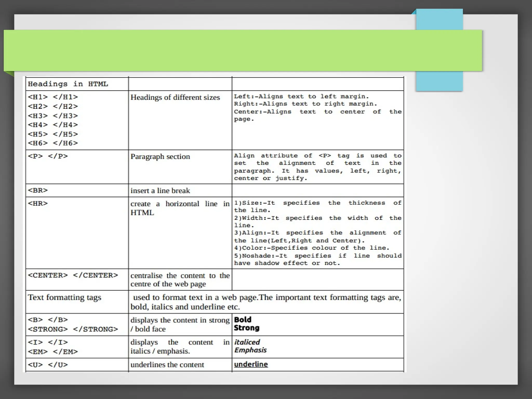
Task: Click 'Headings of different sizes' text
Action: click(175, 97)
